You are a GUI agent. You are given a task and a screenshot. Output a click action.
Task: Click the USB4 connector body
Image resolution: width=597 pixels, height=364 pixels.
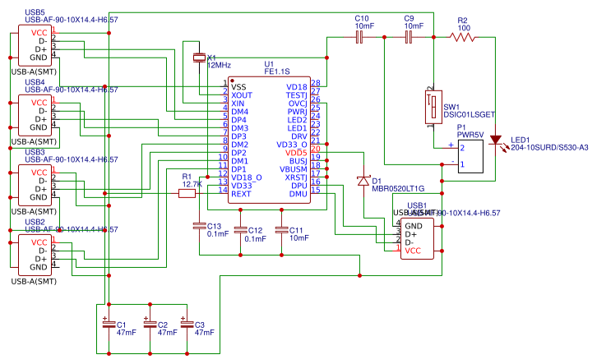[x=35, y=115]
